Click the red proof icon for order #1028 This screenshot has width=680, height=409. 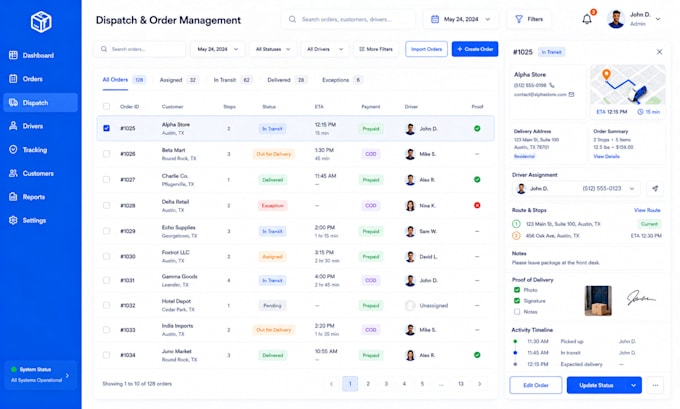(477, 205)
